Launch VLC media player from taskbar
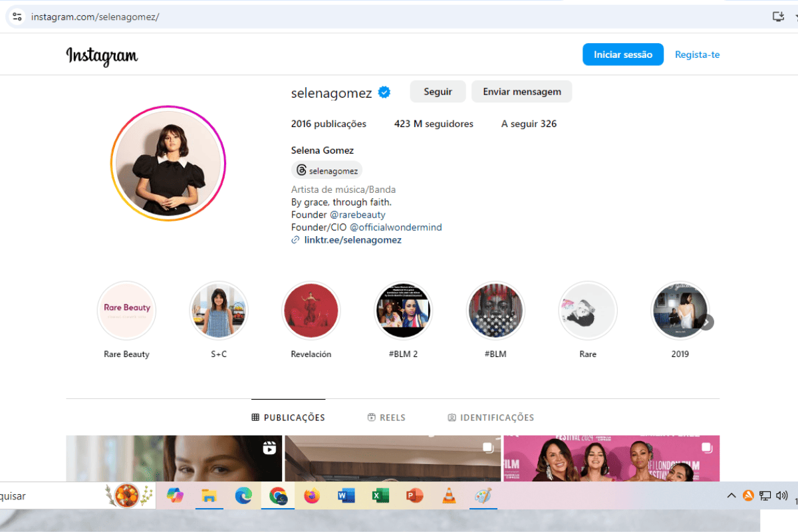The width and height of the screenshot is (798, 532). pos(449,495)
